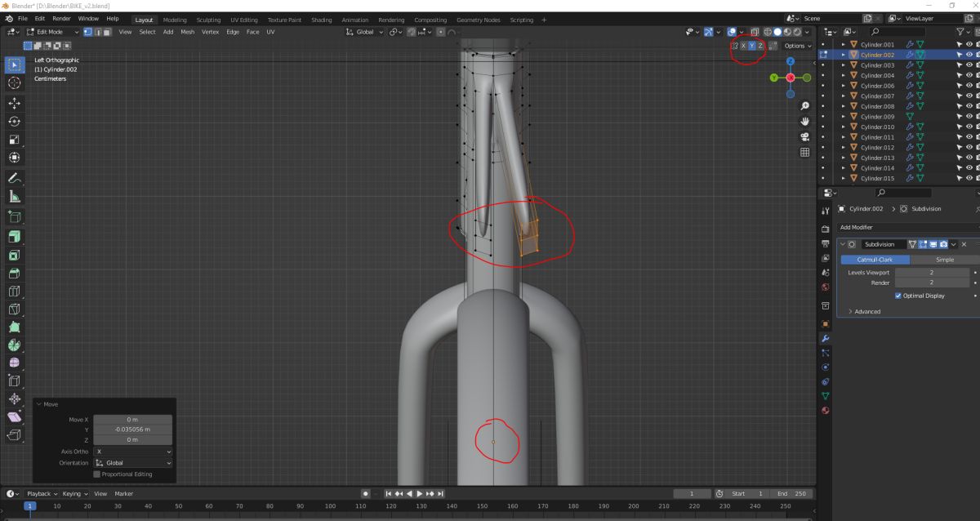980x521 pixels.
Task: Open Global transform orientation dropdown
Action: pyautogui.click(x=364, y=32)
